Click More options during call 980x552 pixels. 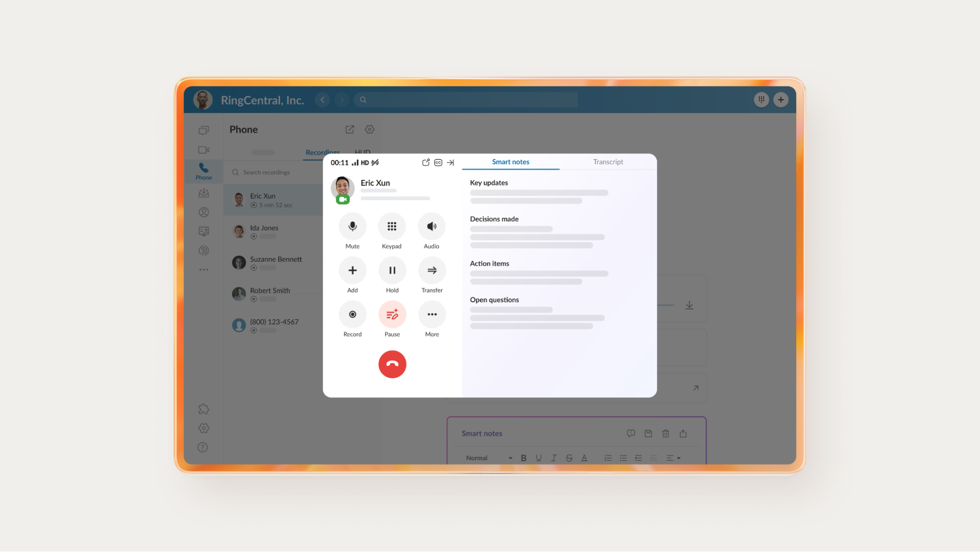pos(431,314)
